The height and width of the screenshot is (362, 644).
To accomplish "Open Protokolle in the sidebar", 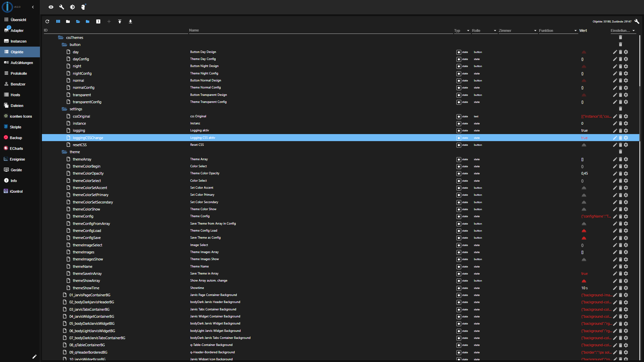I will 20,73.
